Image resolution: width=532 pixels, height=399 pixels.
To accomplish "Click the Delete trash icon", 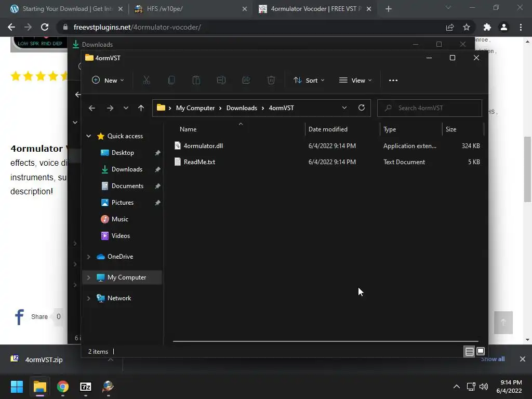I will (x=271, y=81).
